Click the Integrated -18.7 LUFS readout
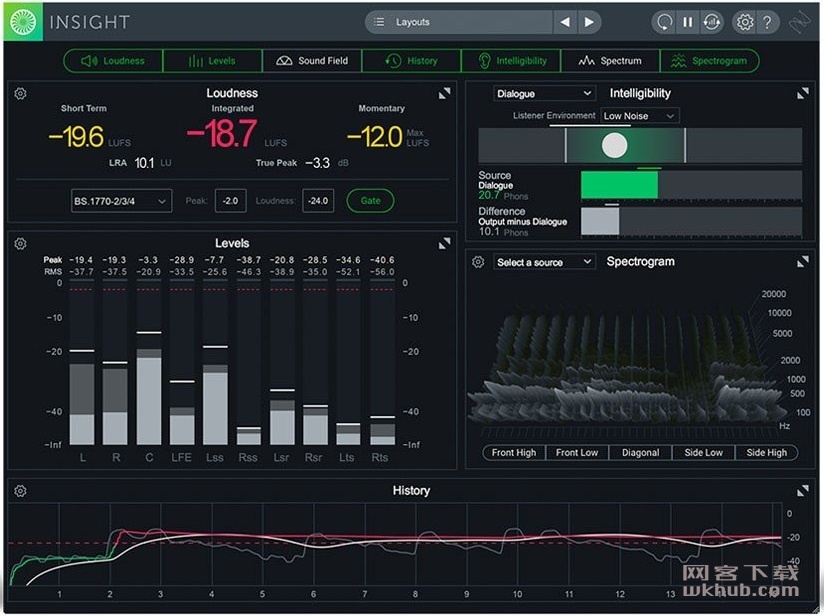This screenshot has width=824, height=616. tap(222, 134)
